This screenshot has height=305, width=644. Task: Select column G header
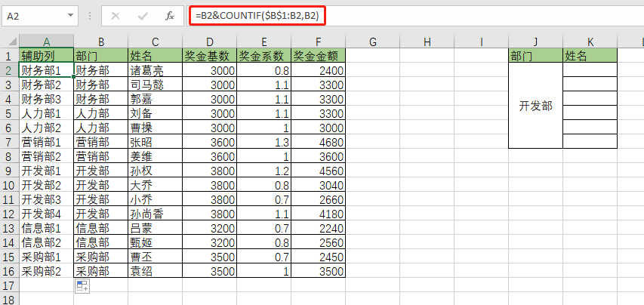coord(372,42)
